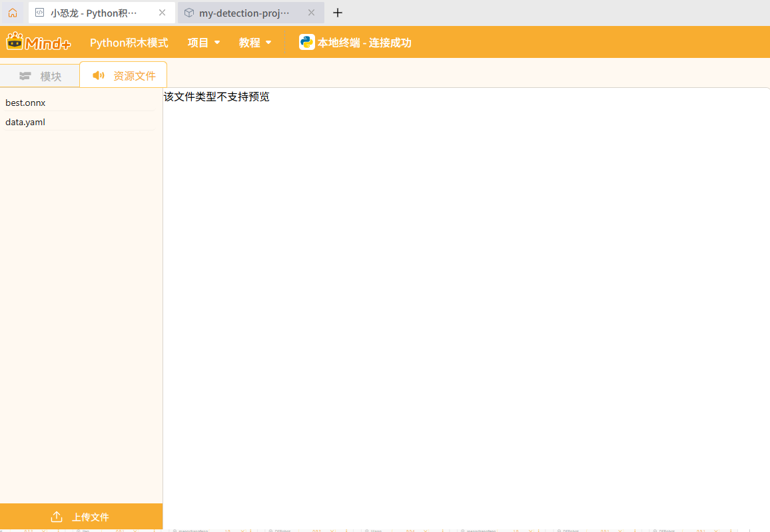Click the Python terminal icon
Screen dimensions: 770x532
click(x=306, y=43)
